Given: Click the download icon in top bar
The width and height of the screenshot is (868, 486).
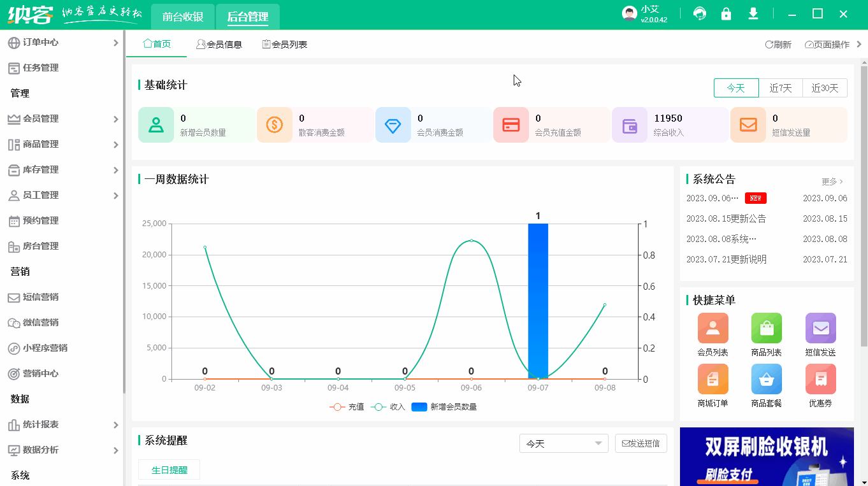Looking at the screenshot, I should point(753,14).
